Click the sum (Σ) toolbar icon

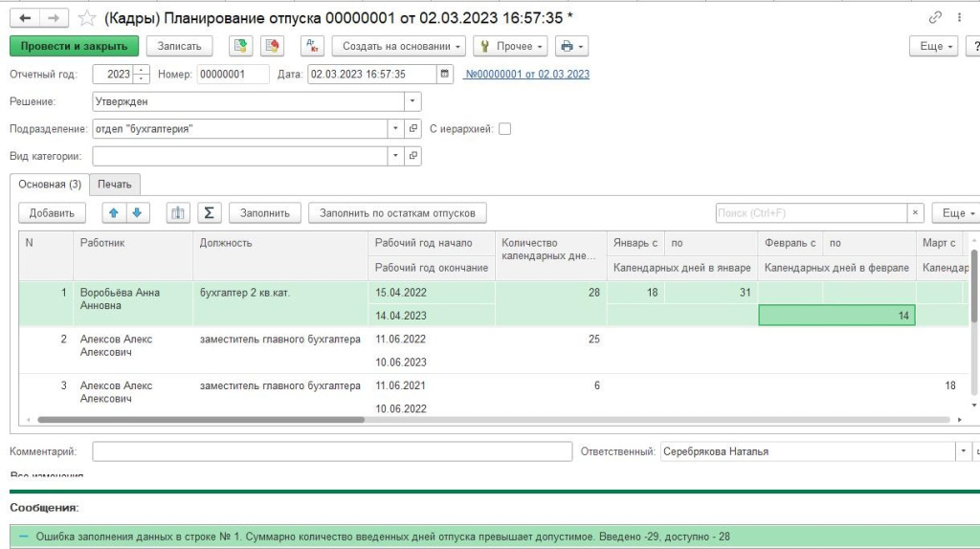pyautogui.click(x=210, y=212)
